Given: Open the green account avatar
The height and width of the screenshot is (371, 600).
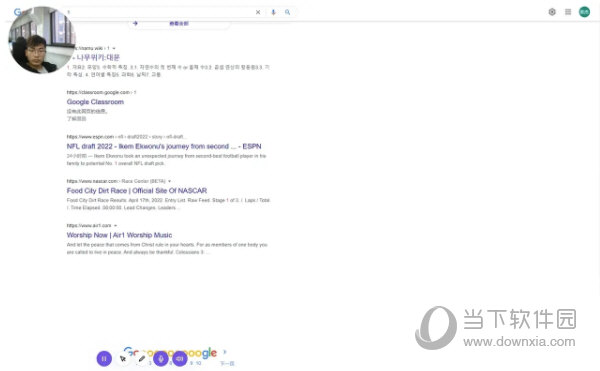Looking at the screenshot, I should [584, 12].
